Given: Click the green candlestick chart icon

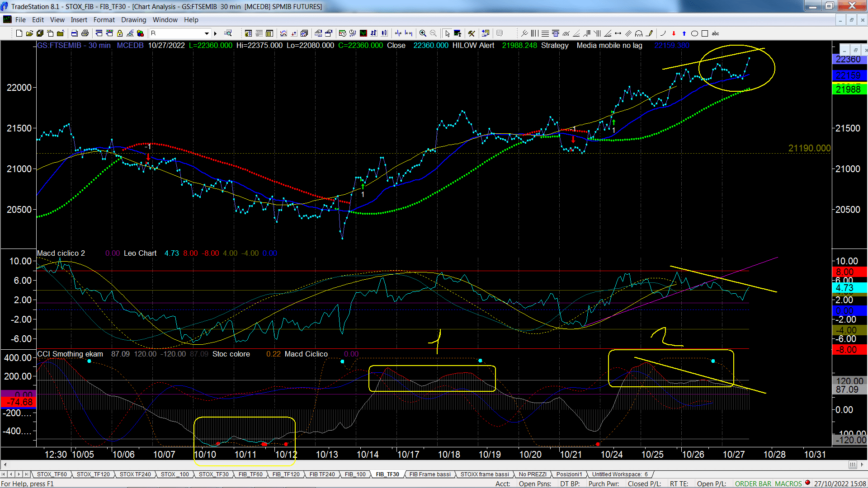Looking at the screenshot, I should click(363, 33).
